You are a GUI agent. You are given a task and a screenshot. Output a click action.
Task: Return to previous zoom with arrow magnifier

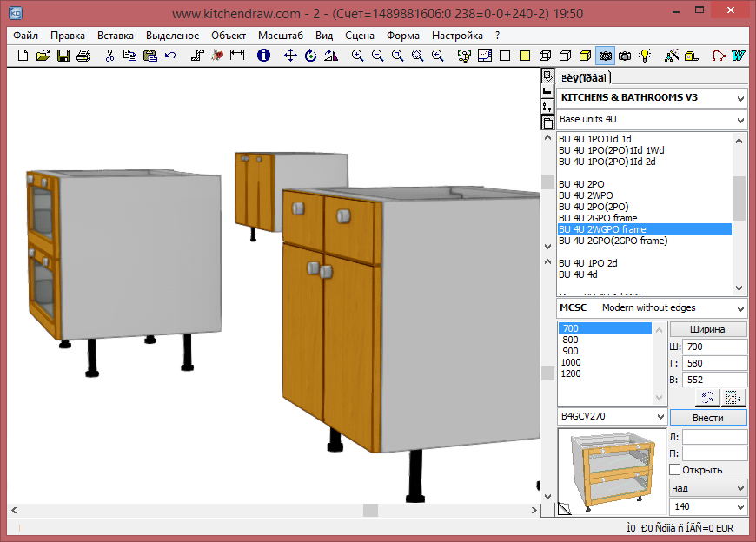pyautogui.click(x=438, y=56)
